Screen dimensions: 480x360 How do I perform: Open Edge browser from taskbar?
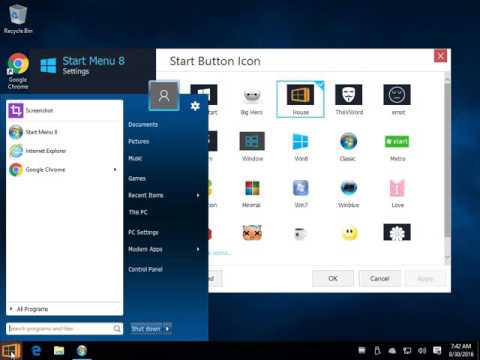pos(36,351)
